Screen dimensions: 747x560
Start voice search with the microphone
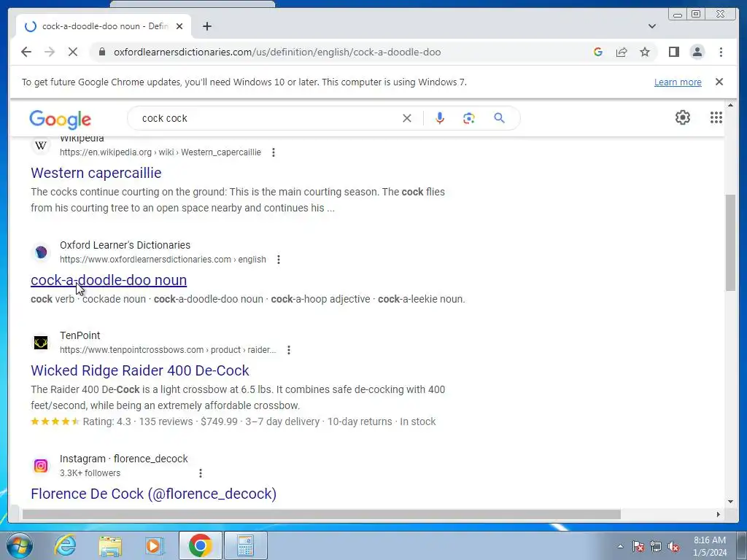point(439,118)
